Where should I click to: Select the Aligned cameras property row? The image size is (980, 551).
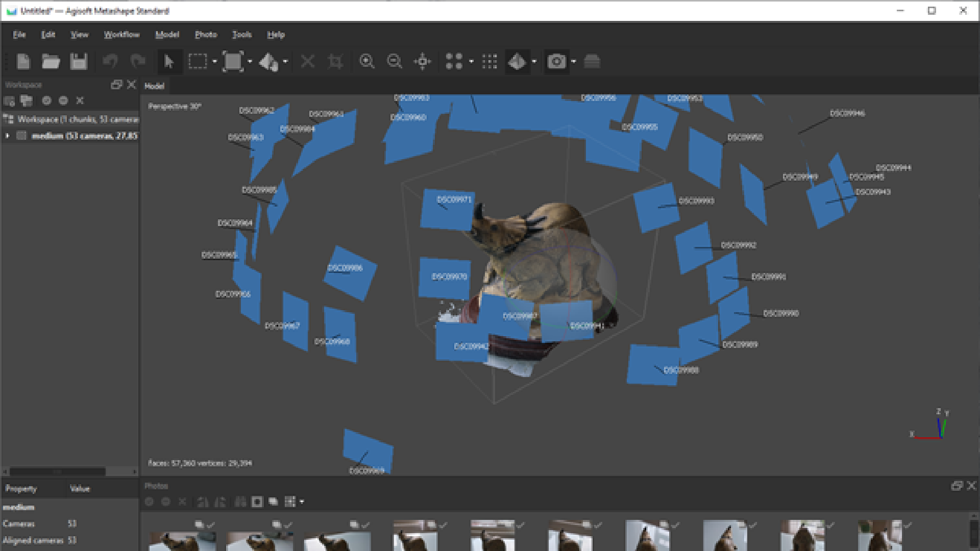70,540
